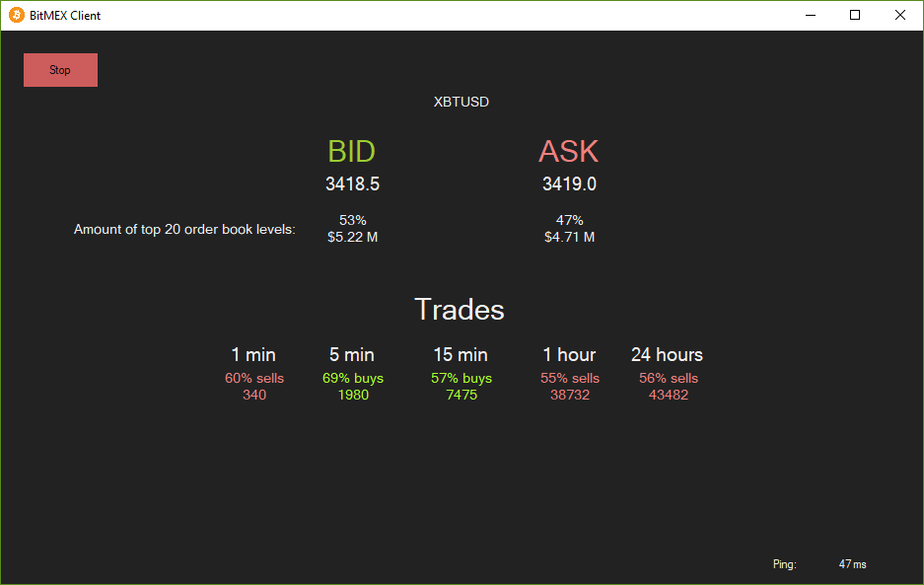Click the red ASK heading

tap(569, 152)
